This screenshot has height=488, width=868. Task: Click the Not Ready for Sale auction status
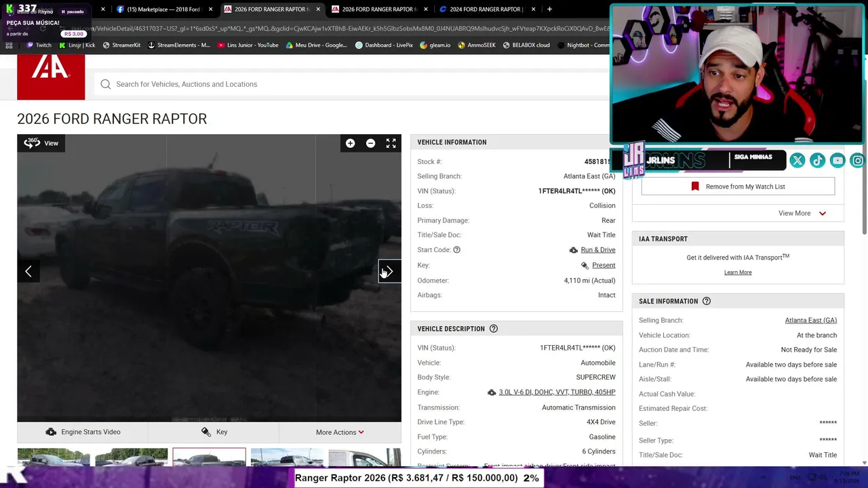point(809,350)
